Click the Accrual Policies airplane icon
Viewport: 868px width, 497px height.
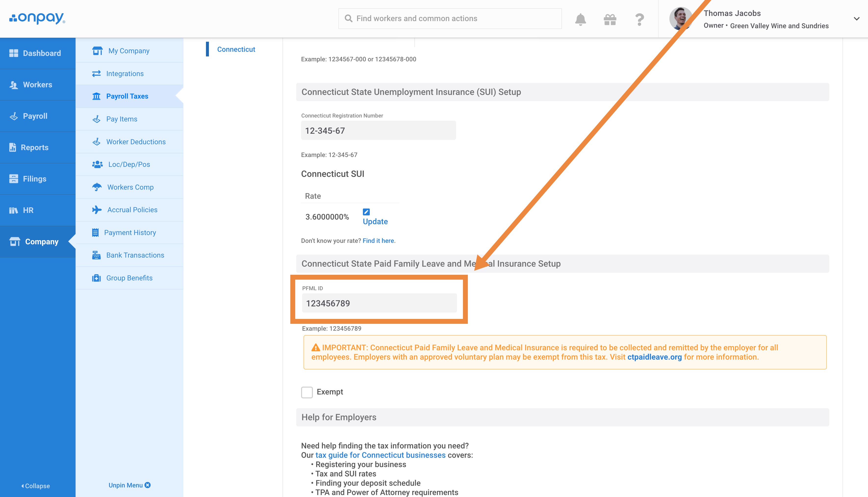pyautogui.click(x=97, y=209)
